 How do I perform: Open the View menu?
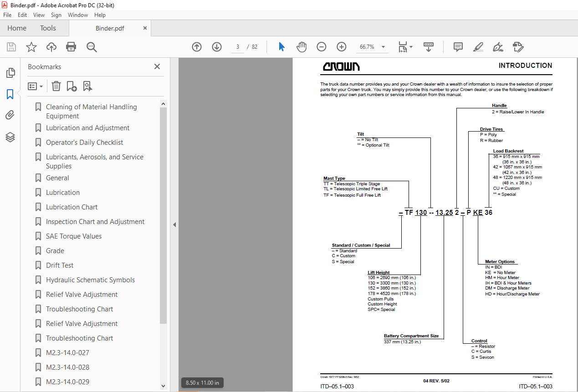39,15
